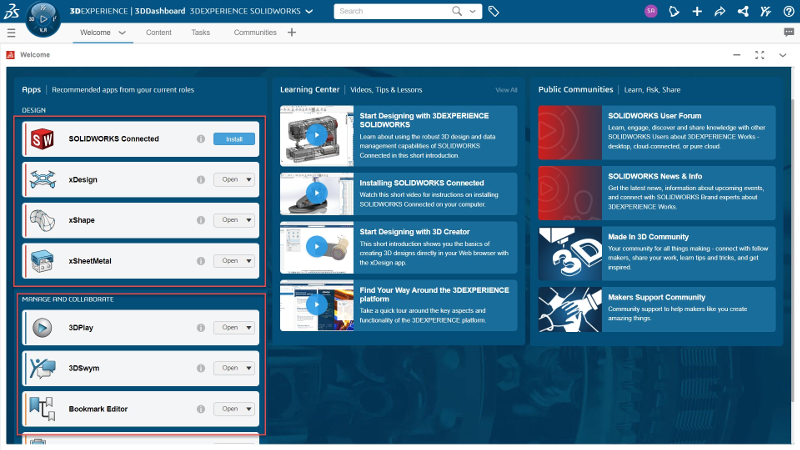Switch to the Content tab

click(x=158, y=32)
